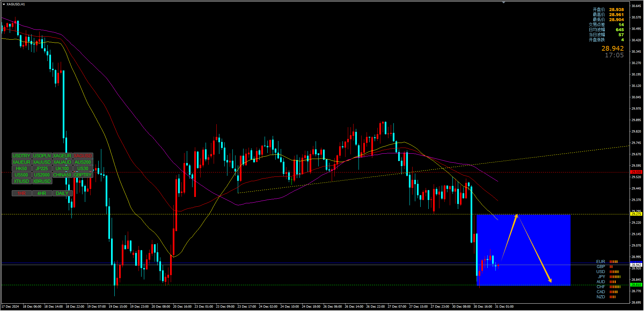Viewport: 644px width, 311px height.
Task: Click the 30.645 top price scale label
Action: (x=636, y=6)
